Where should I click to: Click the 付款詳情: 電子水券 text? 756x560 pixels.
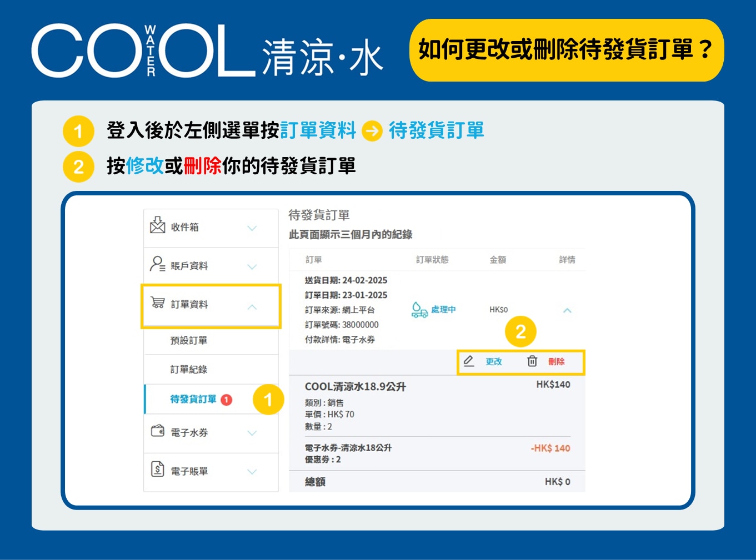click(x=340, y=340)
